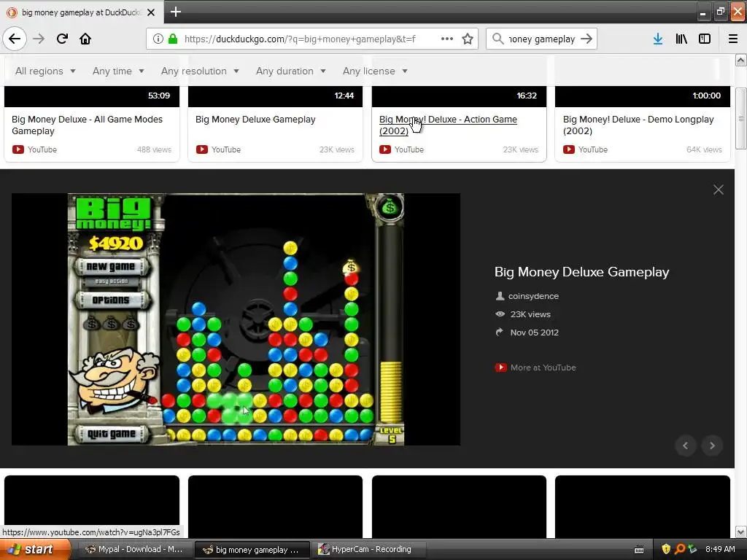747x560 pixels.
Task: Open Big Money! Deluxe Action Game (2002)
Action: click(x=448, y=125)
